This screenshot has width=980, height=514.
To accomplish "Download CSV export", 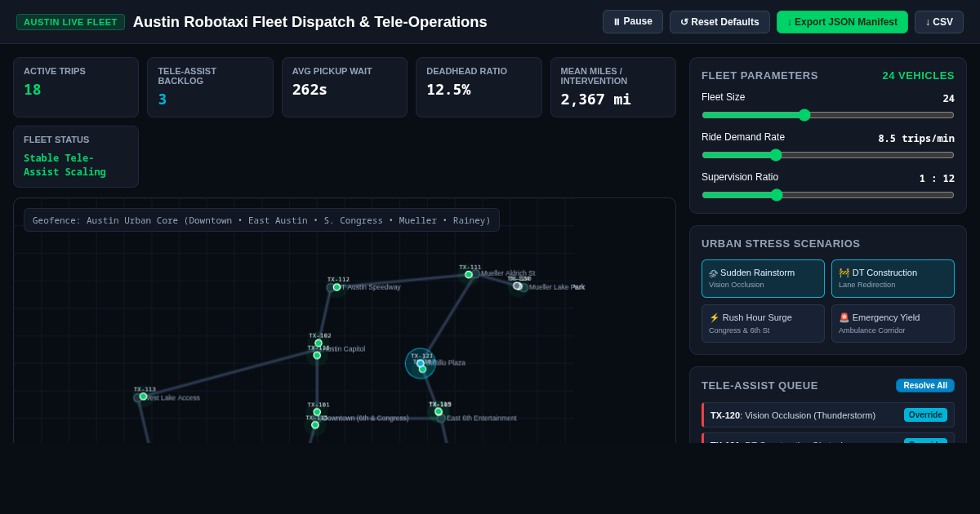I will tap(939, 22).
